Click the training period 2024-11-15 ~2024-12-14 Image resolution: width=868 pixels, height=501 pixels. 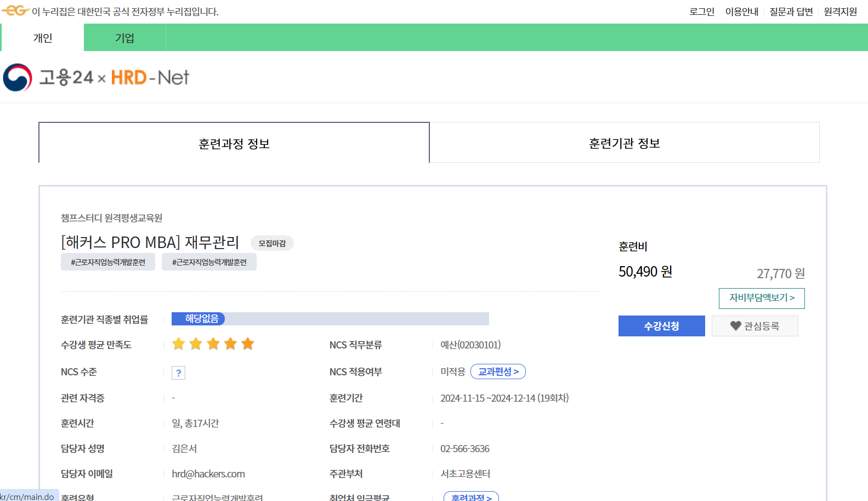tap(504, 398)
